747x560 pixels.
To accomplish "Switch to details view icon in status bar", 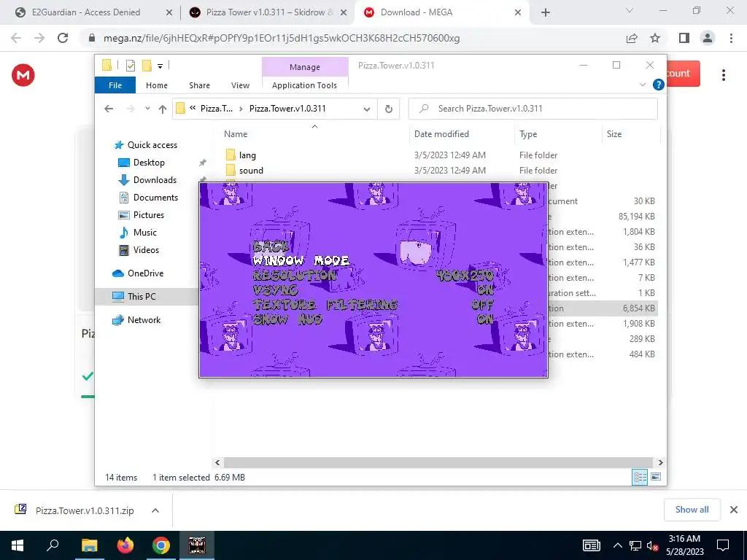I will [640, 477].
